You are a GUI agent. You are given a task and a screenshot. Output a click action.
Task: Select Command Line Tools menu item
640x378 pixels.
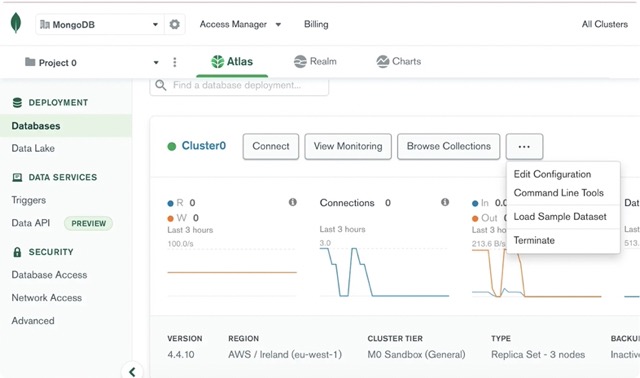click(558, 193)
